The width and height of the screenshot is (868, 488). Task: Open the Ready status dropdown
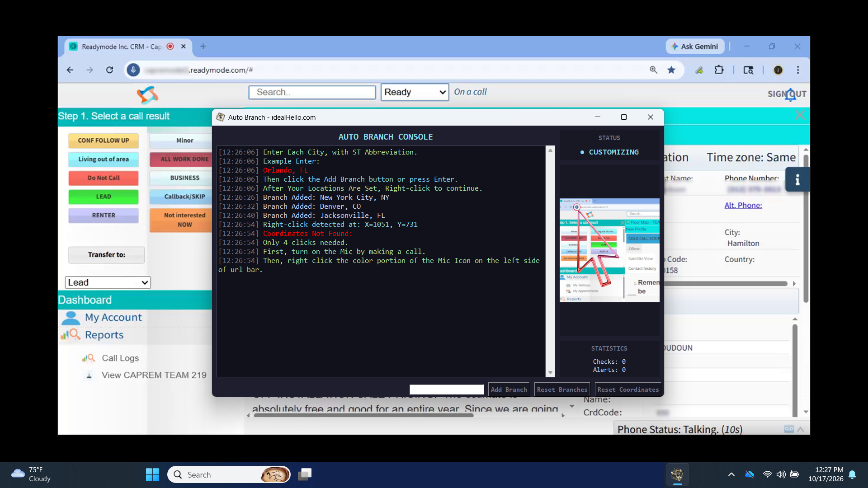(415, 92)
